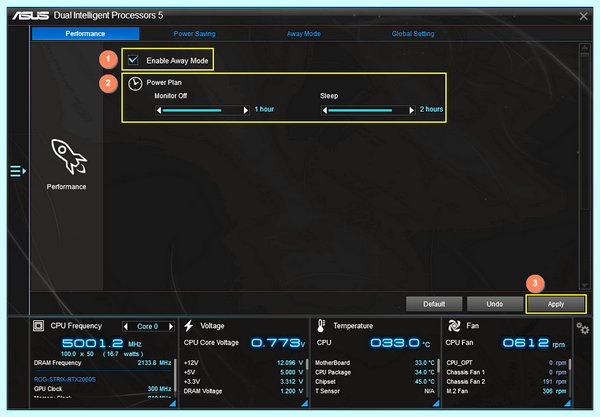This screenshot has height=417, width=600.
Task: Click the +5V voltage row
Action: 243,372
